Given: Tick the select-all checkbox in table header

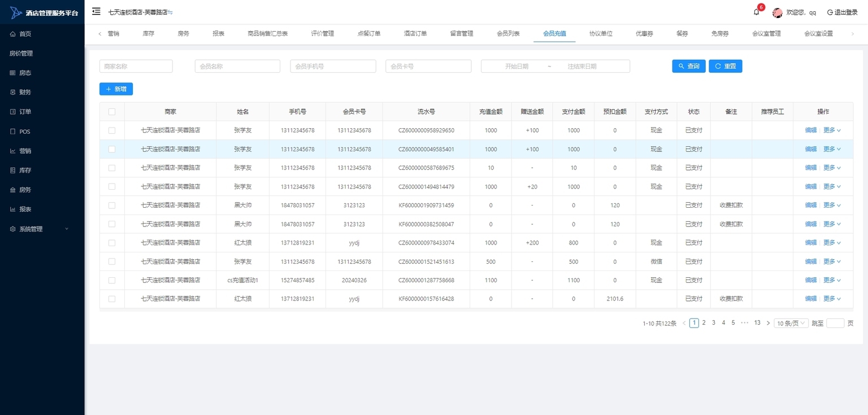Looking at the screenshot, I should (x=112, y=112).
